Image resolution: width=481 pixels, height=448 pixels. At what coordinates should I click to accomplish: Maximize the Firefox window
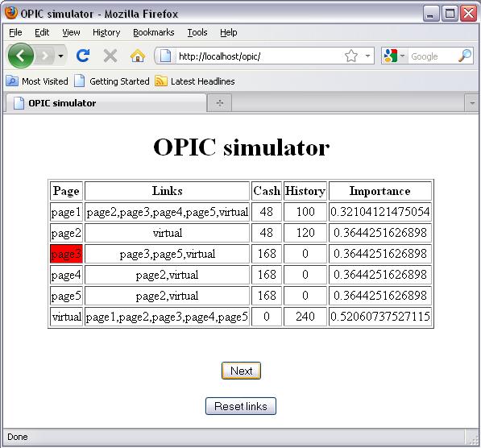450,14
